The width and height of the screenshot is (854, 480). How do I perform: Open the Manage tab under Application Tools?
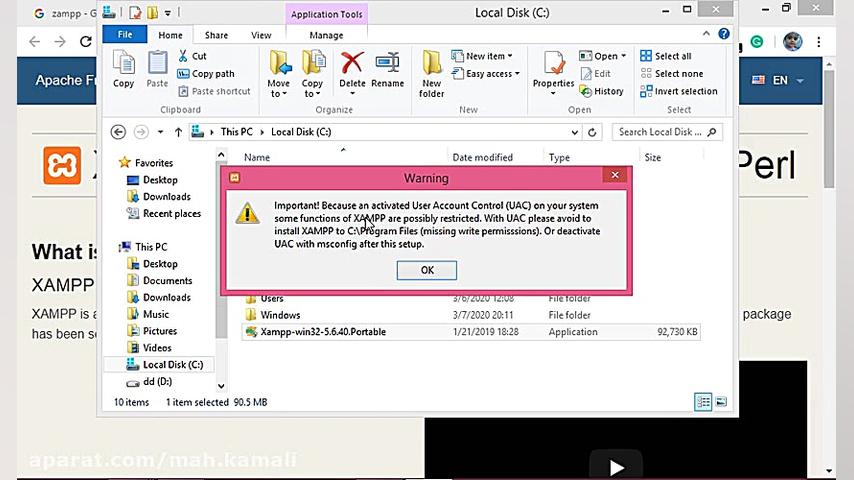coord(326,35)
